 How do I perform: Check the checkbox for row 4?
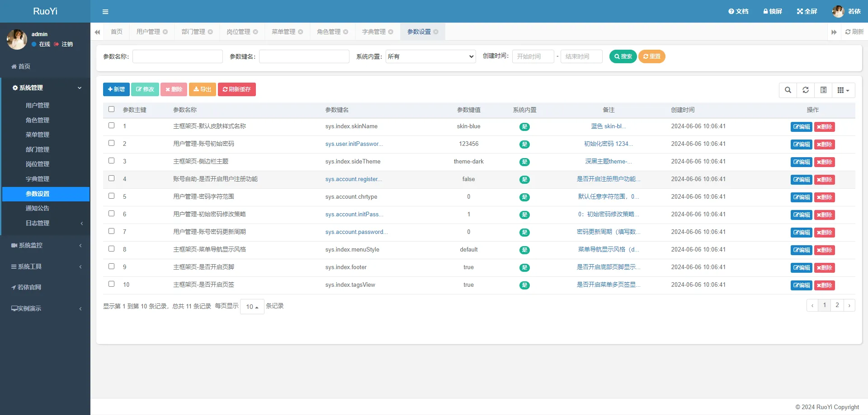pos(112,178)
